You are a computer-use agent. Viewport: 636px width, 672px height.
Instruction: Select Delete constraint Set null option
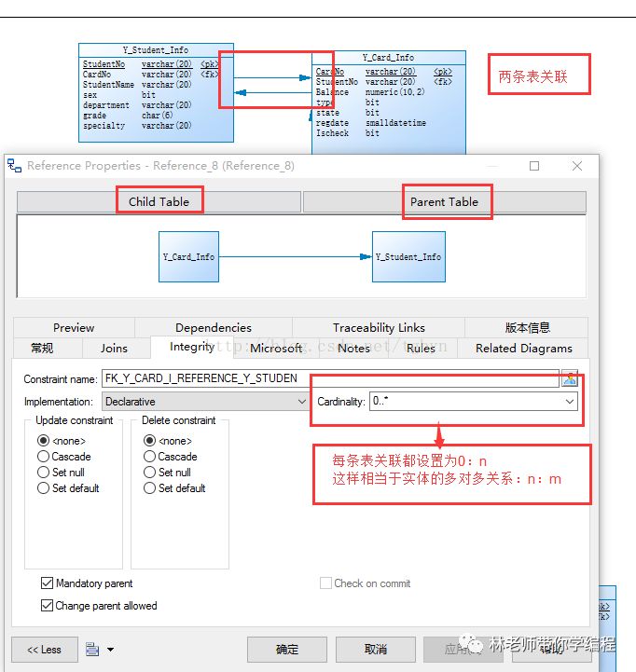tap(149, 473)
